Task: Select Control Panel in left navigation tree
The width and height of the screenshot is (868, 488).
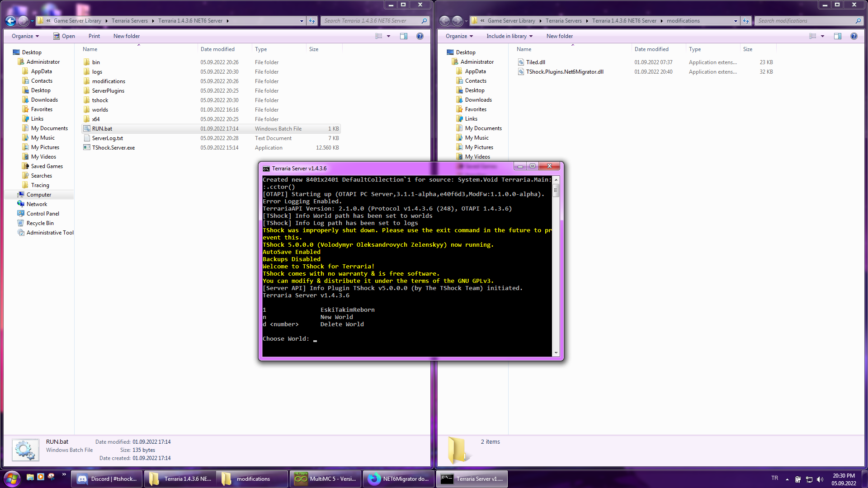Action: click(43, 214)
